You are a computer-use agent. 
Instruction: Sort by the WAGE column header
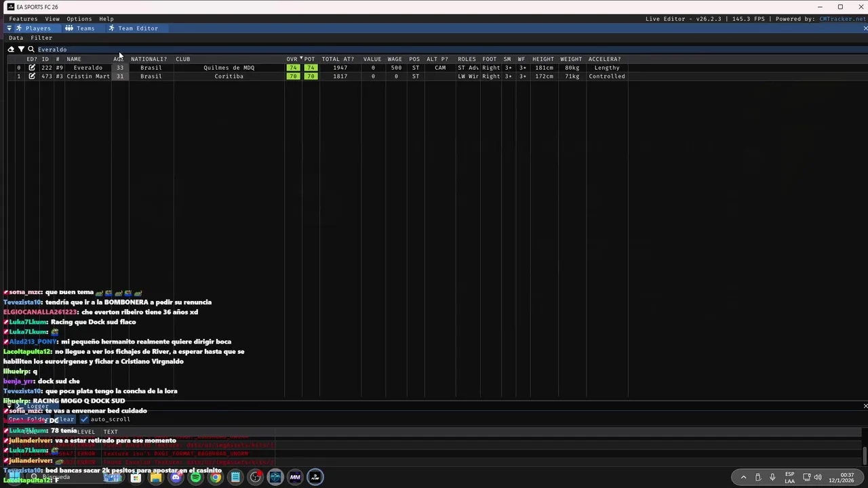[x=395, y=59]
